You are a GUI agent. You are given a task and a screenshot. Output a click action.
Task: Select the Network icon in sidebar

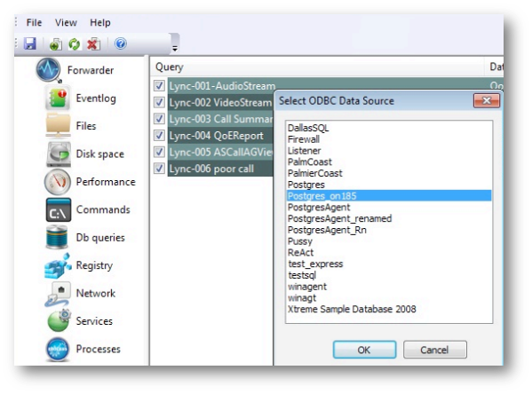(x=58, y=294)
